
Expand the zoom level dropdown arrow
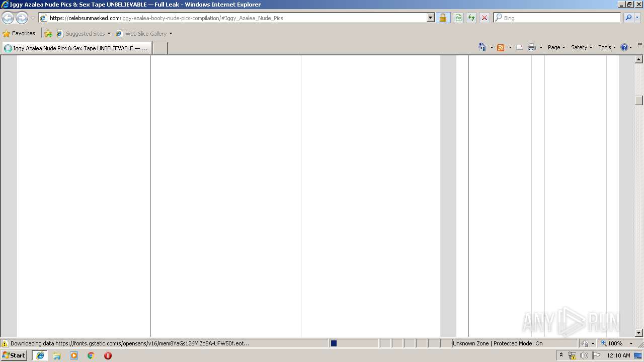pyautogui.click(x=631, y=343)
